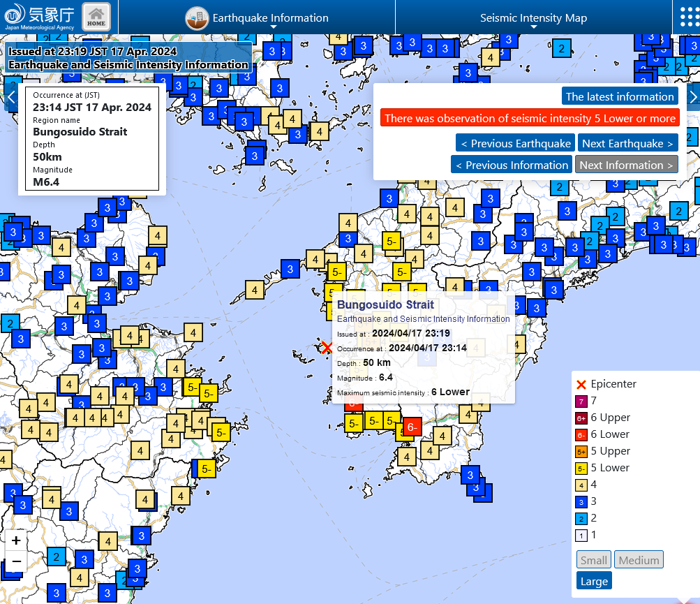Image resolution: width=700 pixels, height=604 pixels.
Task: Open Previous Information
Action: click(512, 165)
